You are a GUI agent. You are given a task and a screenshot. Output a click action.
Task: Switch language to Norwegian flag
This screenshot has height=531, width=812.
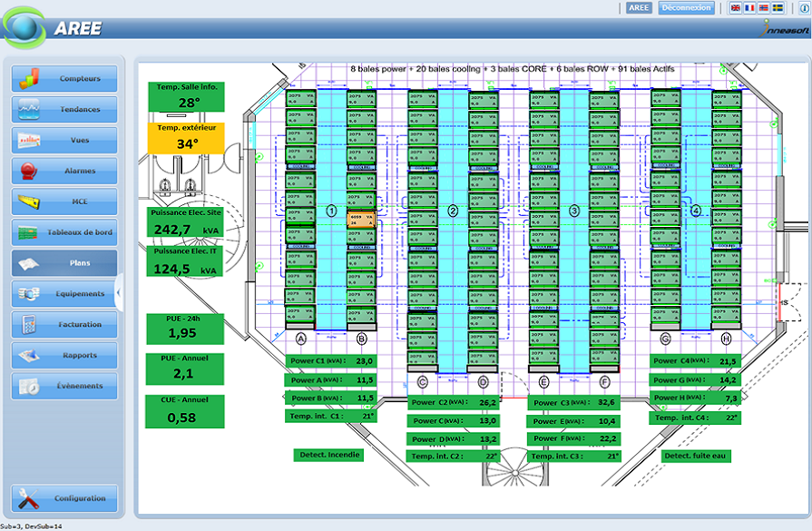click(x=763, y=8)
